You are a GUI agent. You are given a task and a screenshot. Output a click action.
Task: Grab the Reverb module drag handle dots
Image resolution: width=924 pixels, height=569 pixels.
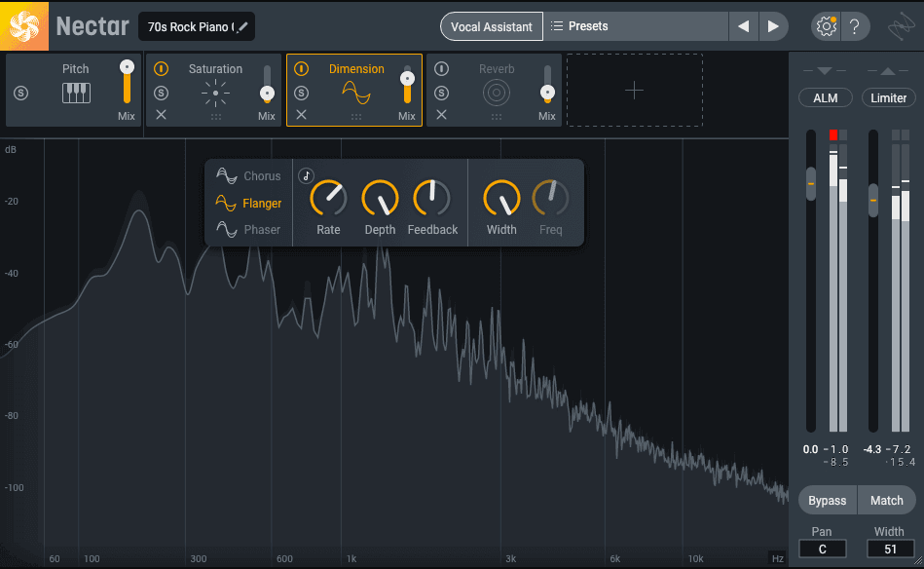pyautogui.click(x=497, y=117)
